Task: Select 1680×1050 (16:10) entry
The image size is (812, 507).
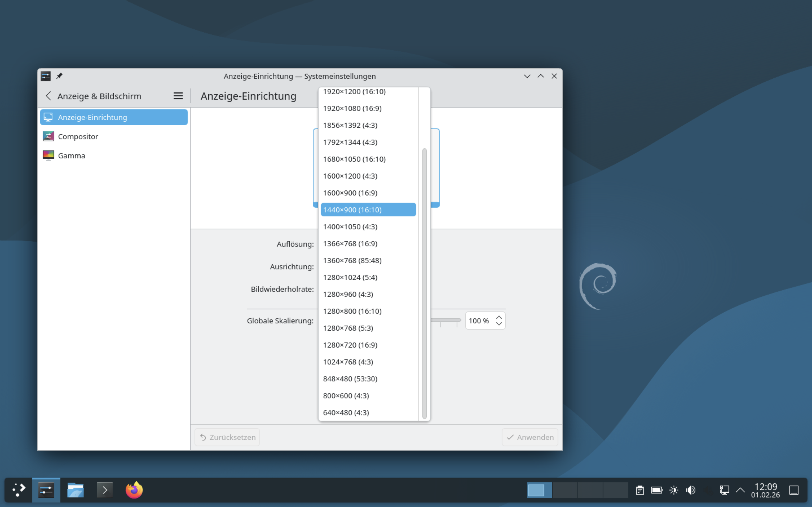Action: point(354,159)
